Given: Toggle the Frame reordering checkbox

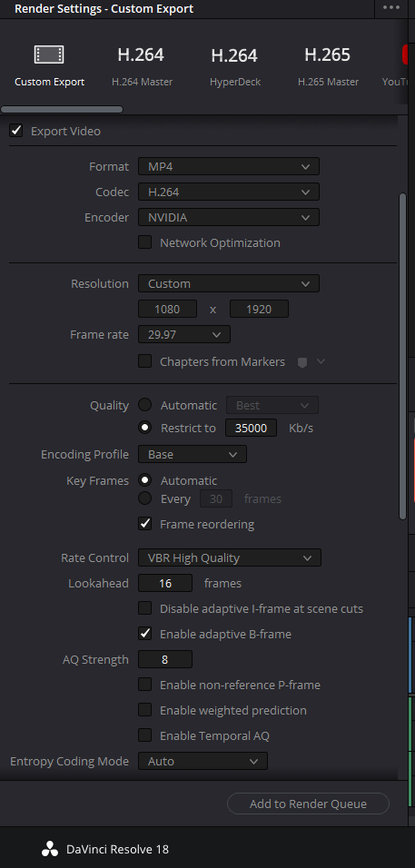Looking at the screenshot, I should point(145,524).
